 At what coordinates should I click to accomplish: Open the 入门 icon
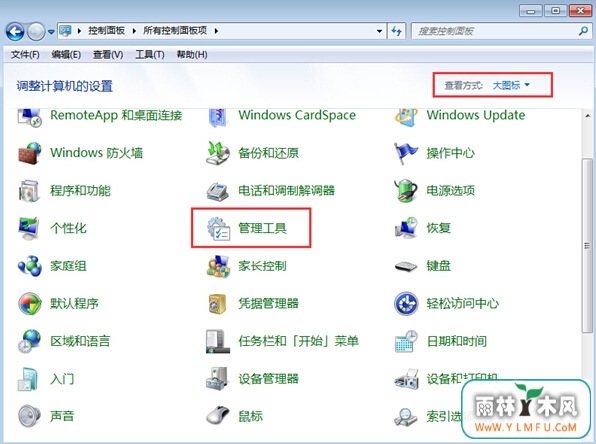pos(28,379)
